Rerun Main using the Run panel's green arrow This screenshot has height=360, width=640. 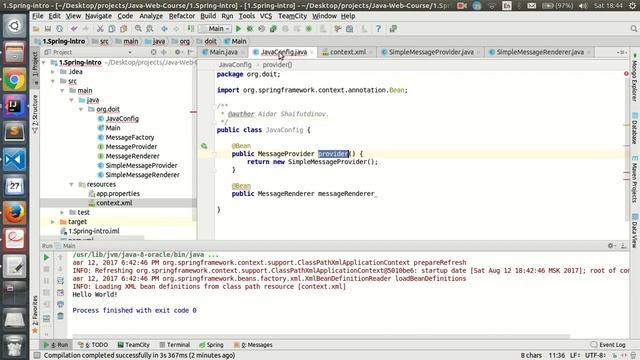point(46,258)
